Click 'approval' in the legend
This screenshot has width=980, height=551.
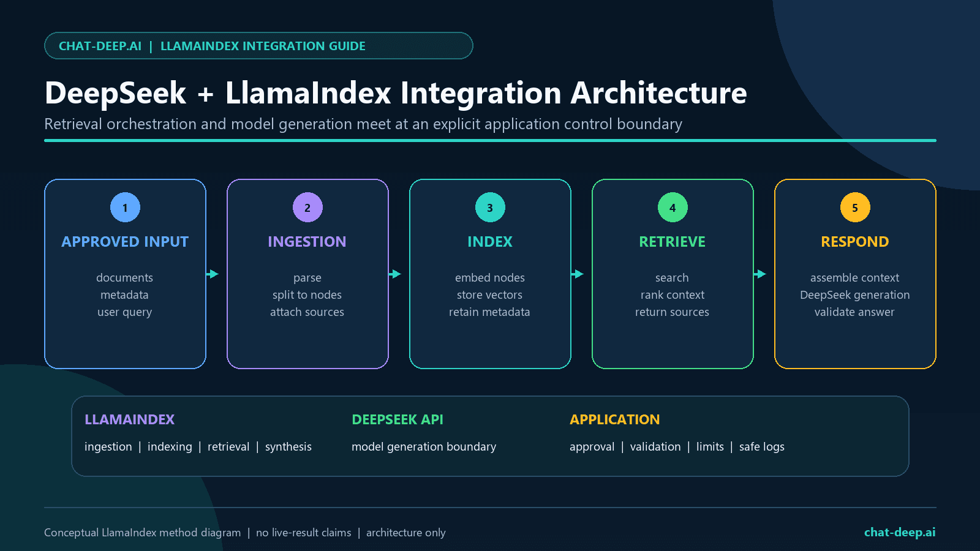click(x=592, y=447)
